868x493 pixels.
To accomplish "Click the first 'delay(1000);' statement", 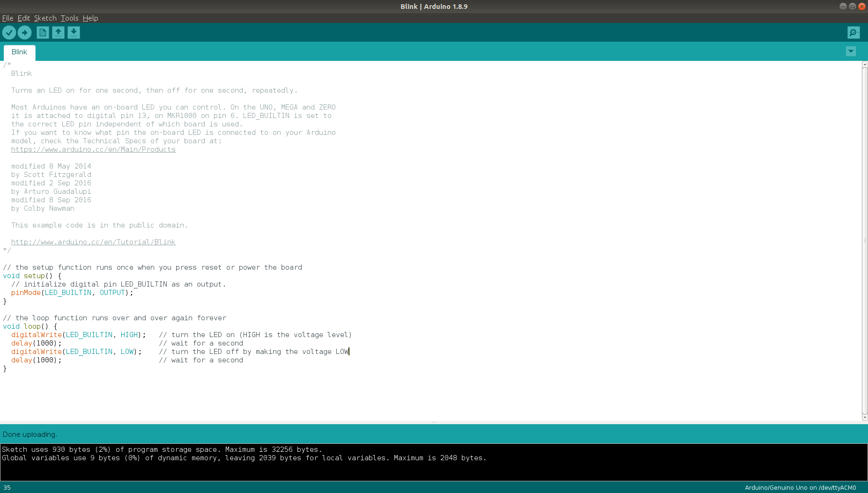I will coord(36,343).
